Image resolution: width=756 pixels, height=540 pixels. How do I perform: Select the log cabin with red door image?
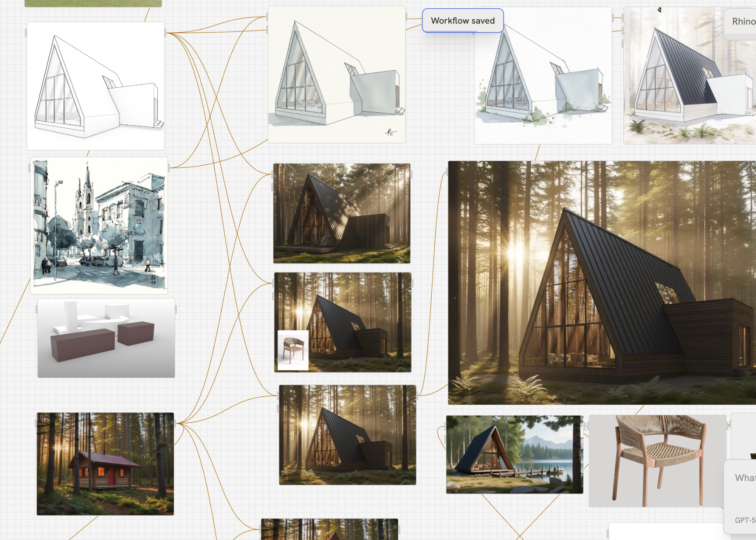point(105,464)
